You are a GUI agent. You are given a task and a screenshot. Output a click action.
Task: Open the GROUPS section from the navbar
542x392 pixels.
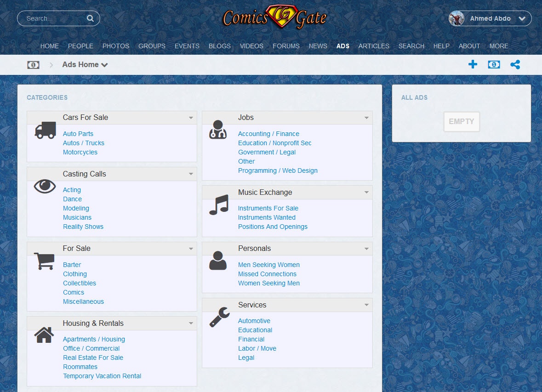pyautogui.click(x=152, y=46)
